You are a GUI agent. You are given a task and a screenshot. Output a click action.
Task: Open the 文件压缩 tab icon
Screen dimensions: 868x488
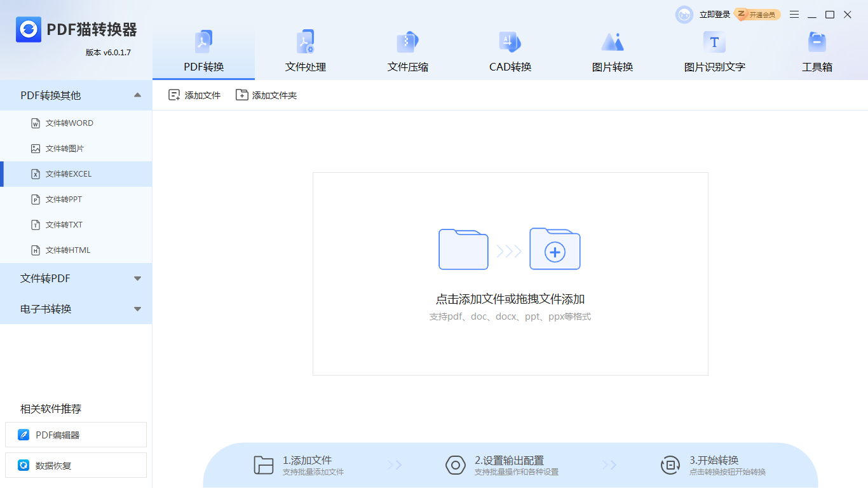(x=408, y=42)
